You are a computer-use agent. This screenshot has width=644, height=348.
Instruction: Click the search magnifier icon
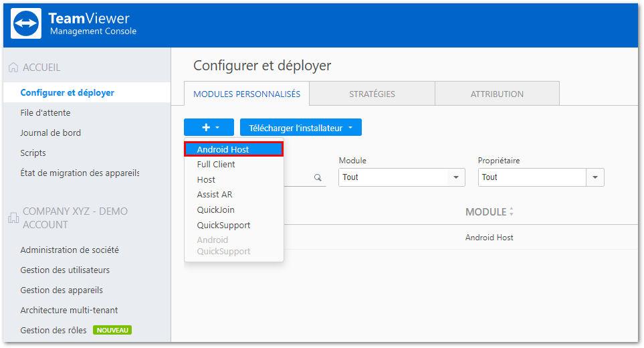[x=318, y=177]
